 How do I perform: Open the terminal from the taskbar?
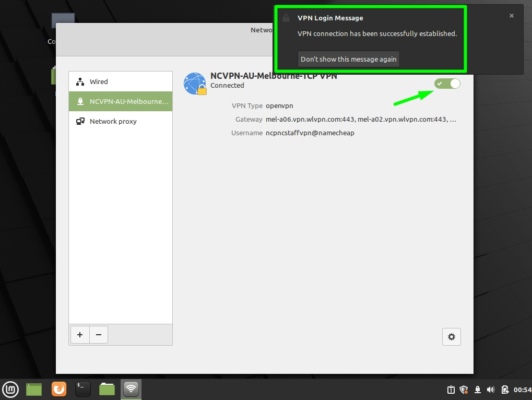click(82, 389)
